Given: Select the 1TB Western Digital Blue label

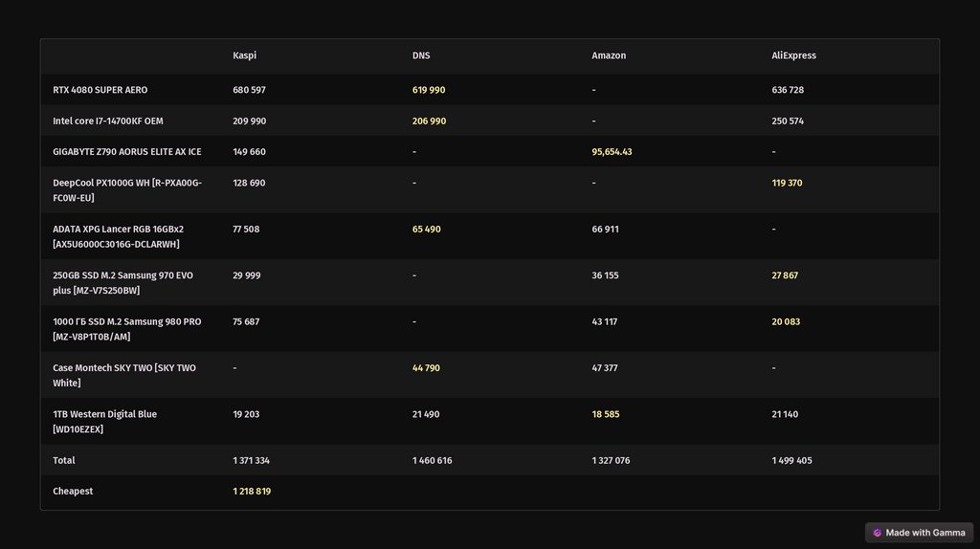Looking at the screenshot, I should click(x=104, y=422).
